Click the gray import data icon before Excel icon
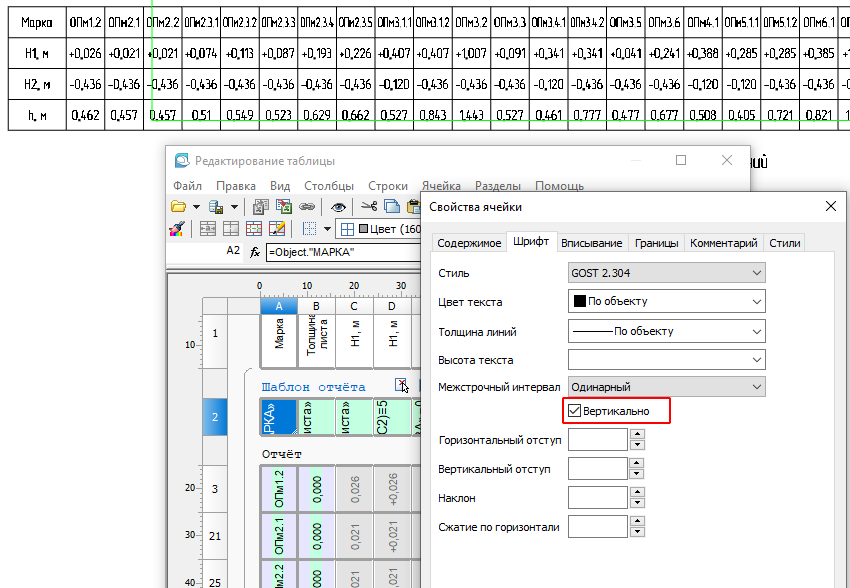This screenshot has height=588, width=850. [260, 206]
